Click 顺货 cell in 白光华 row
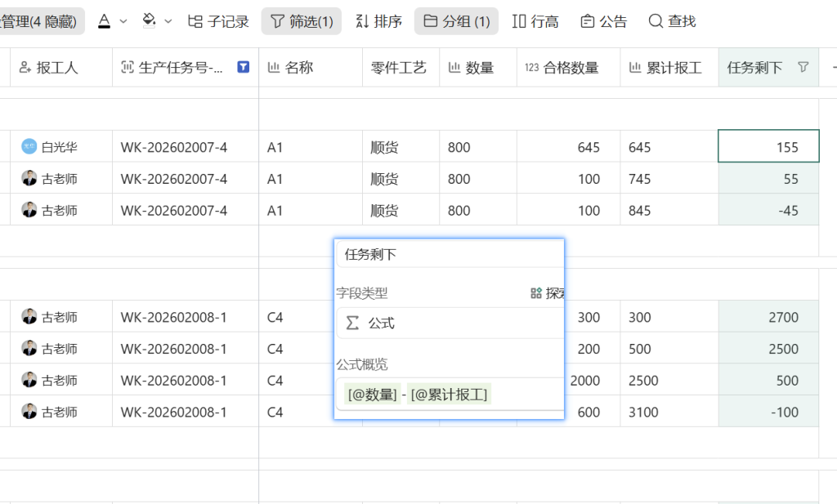 coord(401,147)
